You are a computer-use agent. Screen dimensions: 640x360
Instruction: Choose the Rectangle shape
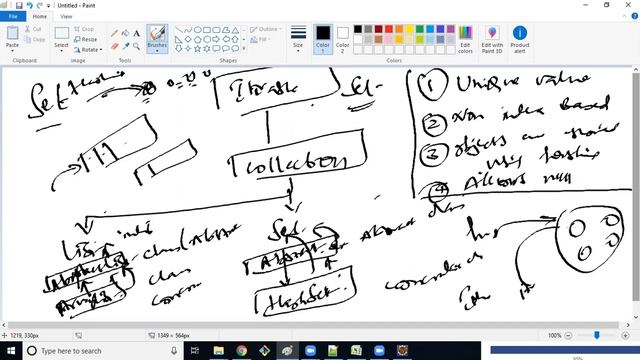pyautogui.click(x=207, y=30)
